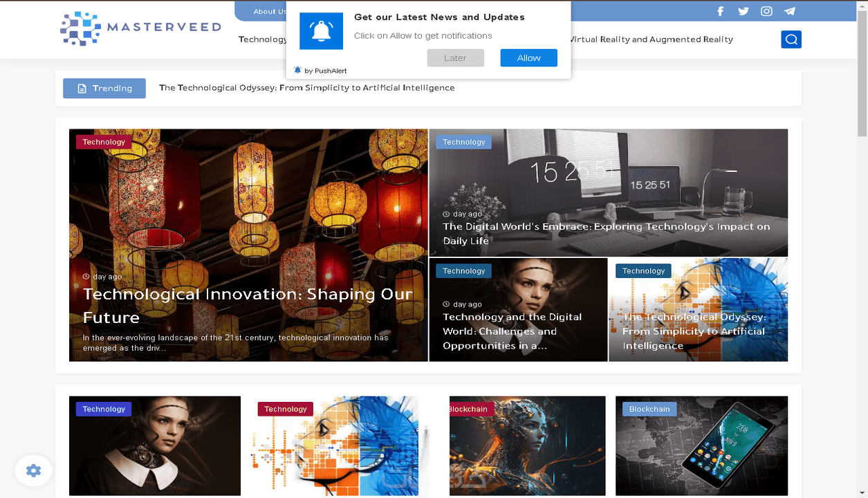Viewport: 868px width, 498px height.
Task: Open the trending headline about Technological Odyssey
Action: point(307,88)
